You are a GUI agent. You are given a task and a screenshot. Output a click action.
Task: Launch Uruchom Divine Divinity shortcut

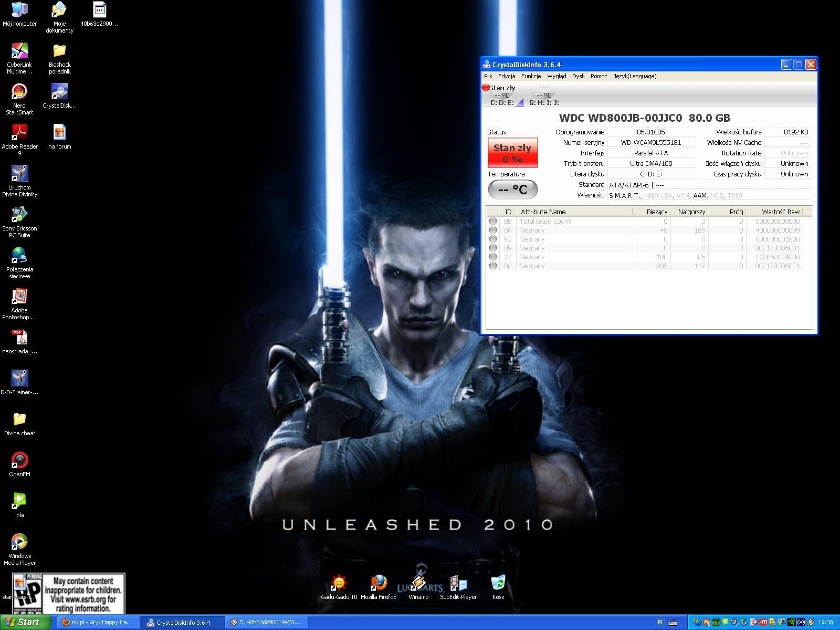tap(19, 181)
